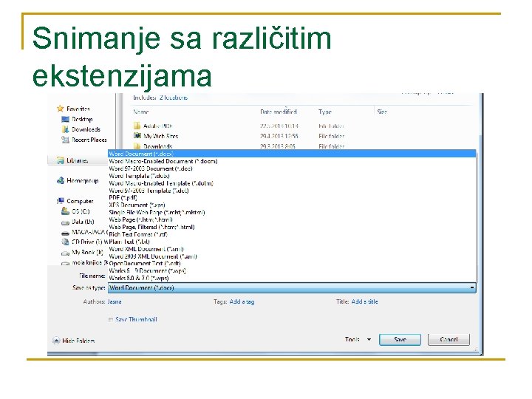This screenshot has height=399, width=532.
Task: Sort by the Name column header
Action: (141, 112)
